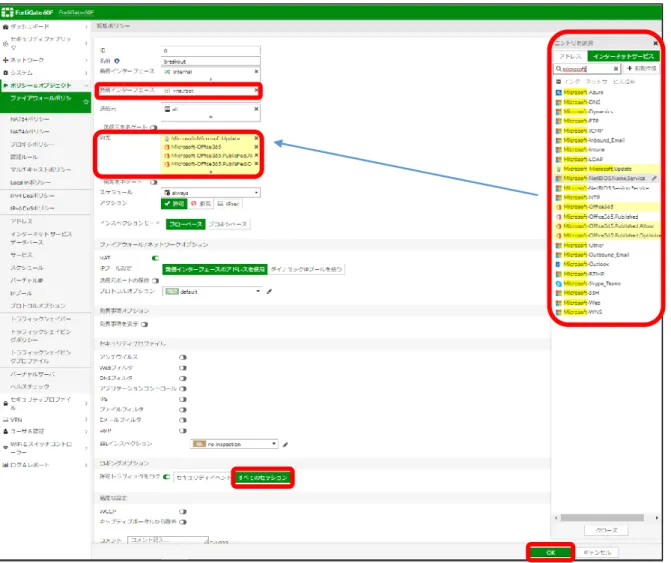
Task: Select the 拒否 deny action
Action: pos(201,204)
